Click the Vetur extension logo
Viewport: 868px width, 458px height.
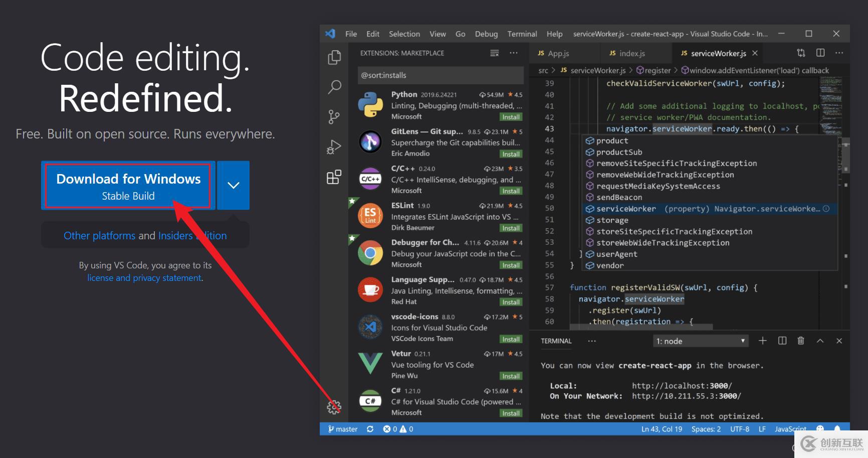pos(370,364)
